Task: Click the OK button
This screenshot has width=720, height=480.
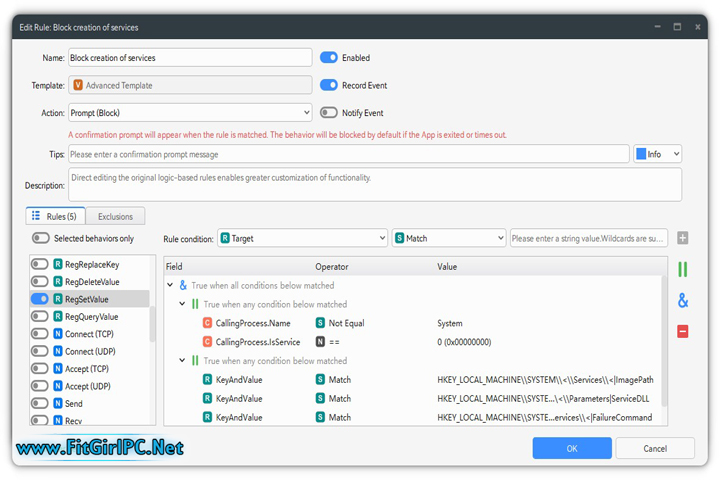Action: coord(572,449)
